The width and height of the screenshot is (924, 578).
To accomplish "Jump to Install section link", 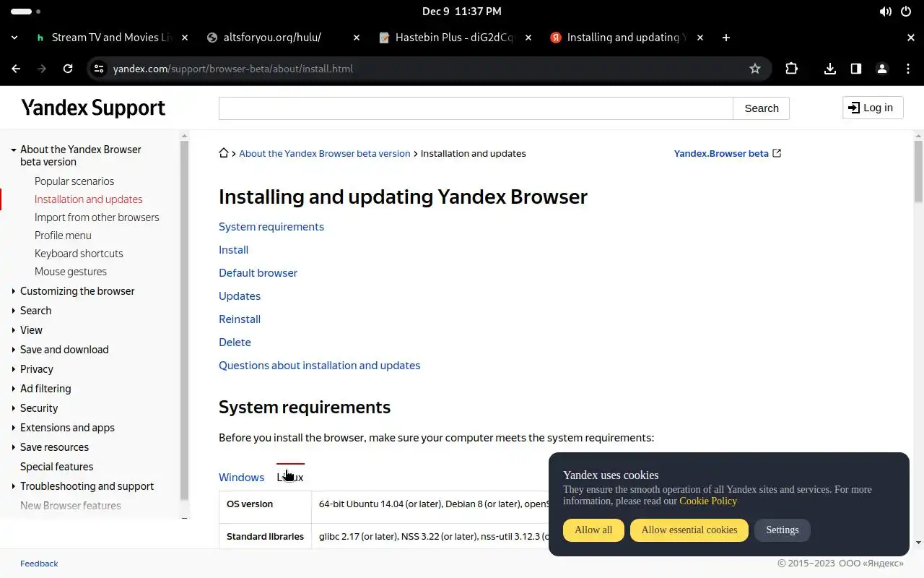I will point(234,250).
